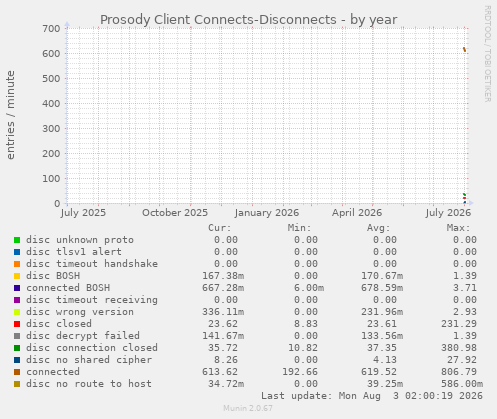Click the green 'disc unknown proto' legend swatch
This screenshot has width=497, height=419.
17,240
